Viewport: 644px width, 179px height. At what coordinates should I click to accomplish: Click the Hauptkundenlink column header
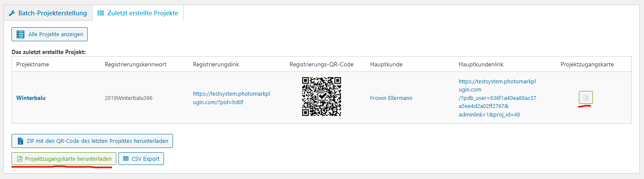[x=481, y=64]
